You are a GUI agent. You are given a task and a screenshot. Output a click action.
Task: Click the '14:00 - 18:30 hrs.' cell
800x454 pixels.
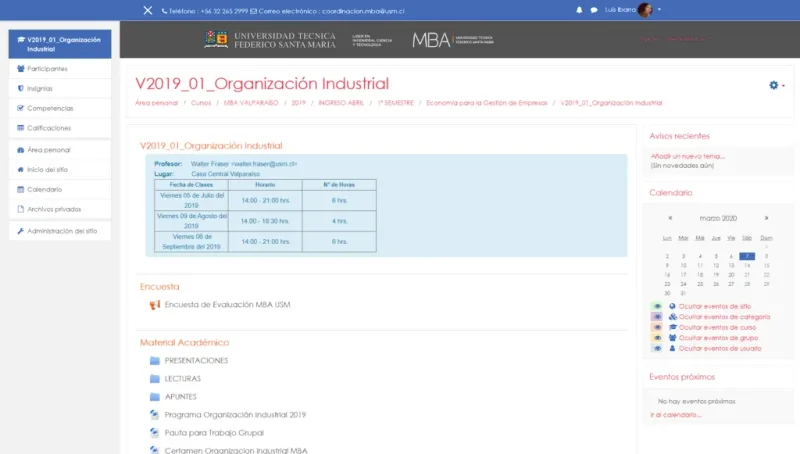click(x=265, y=221)
